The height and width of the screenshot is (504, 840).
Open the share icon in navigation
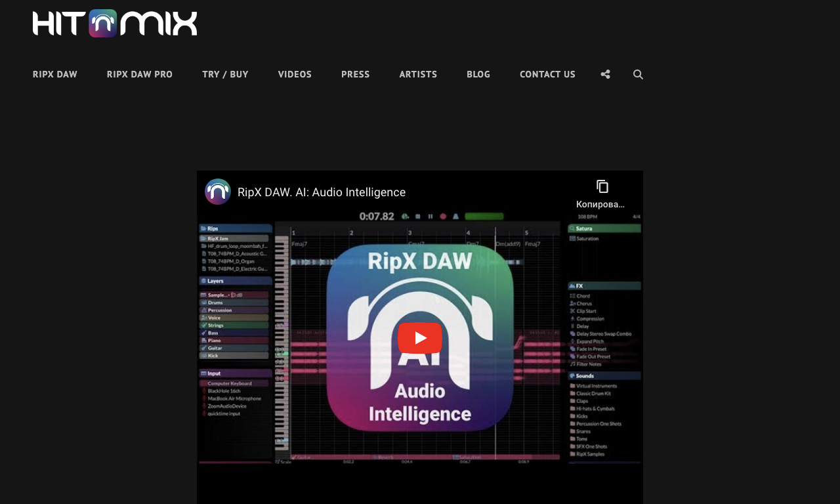605,75
